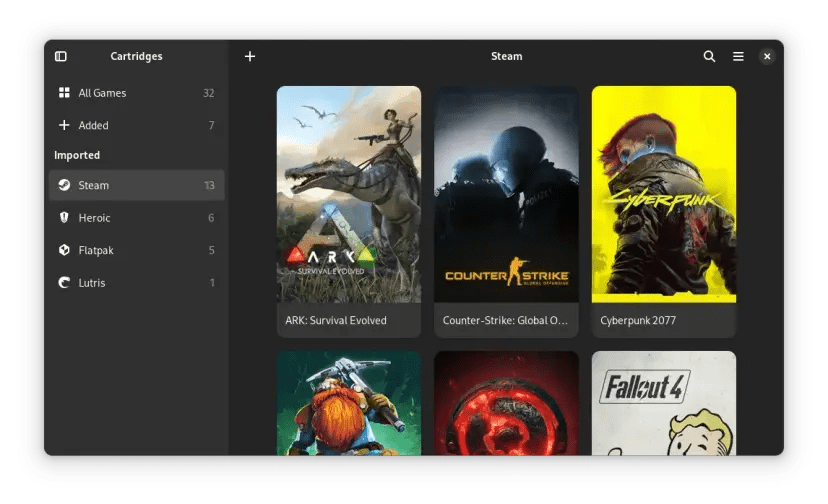This screenshot has height=504, width=828.
Task: Click the Steam logo icon in sidebar
Action: click(x=64, y=185)
